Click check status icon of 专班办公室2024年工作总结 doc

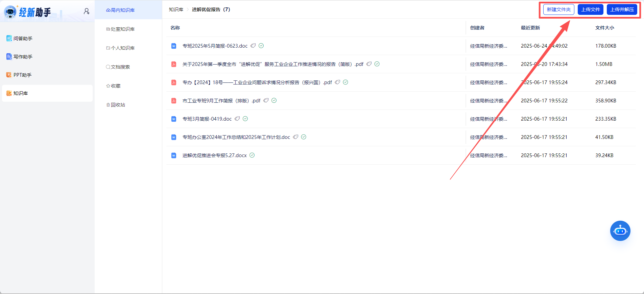point(304,137)
